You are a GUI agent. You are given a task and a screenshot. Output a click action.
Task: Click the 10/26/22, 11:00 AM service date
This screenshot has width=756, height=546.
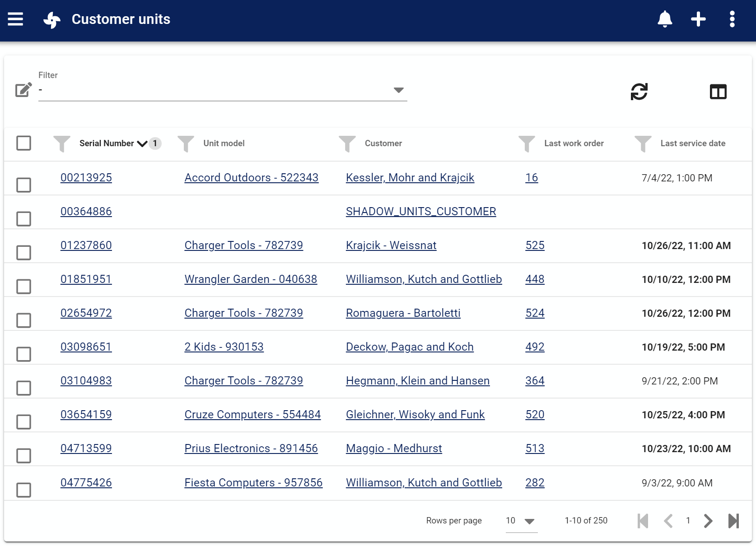686,245
